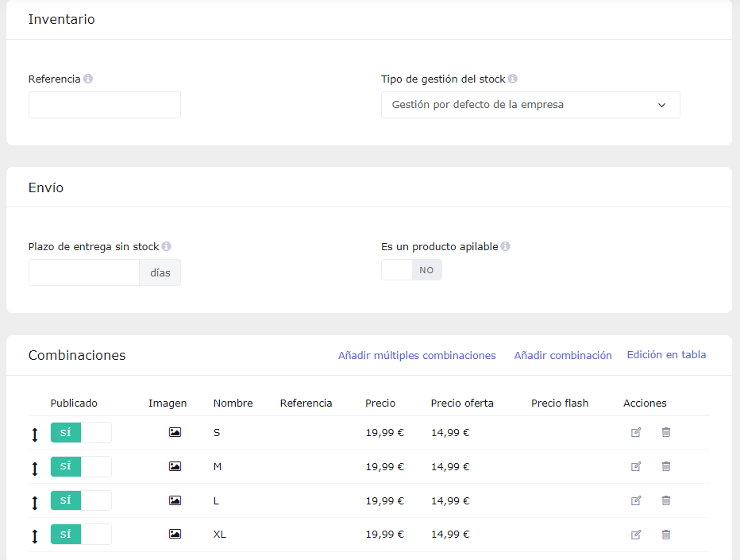This screenshot has width=740, height=560.
Task: Click 14,99 € offer price in row M
Action: coord(450,467)
